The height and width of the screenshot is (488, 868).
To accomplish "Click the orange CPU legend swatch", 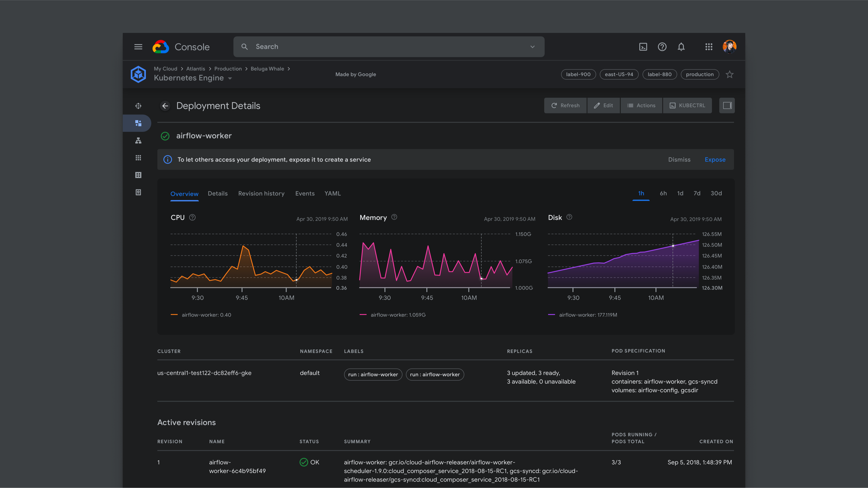I will (x=174, y=315).
